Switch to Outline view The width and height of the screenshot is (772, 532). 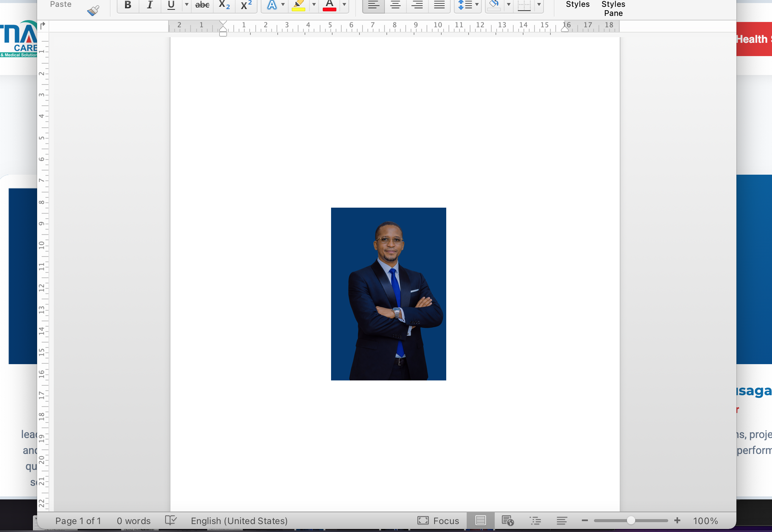535,521
